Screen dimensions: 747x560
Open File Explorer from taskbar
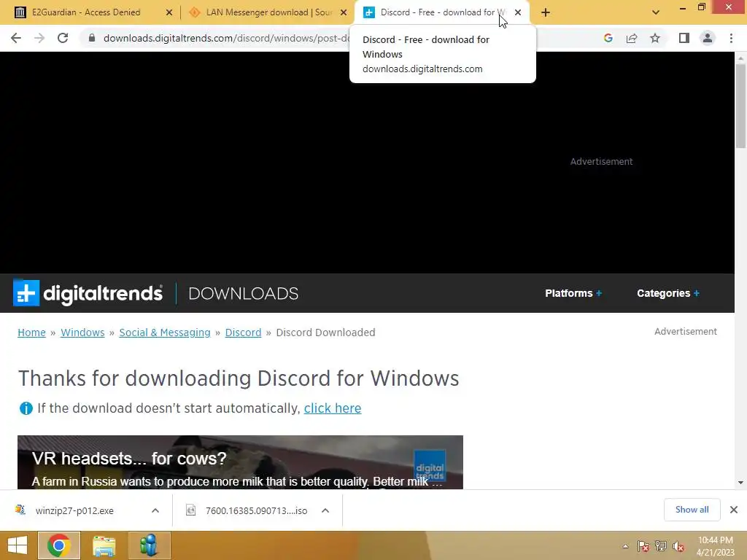104,545
